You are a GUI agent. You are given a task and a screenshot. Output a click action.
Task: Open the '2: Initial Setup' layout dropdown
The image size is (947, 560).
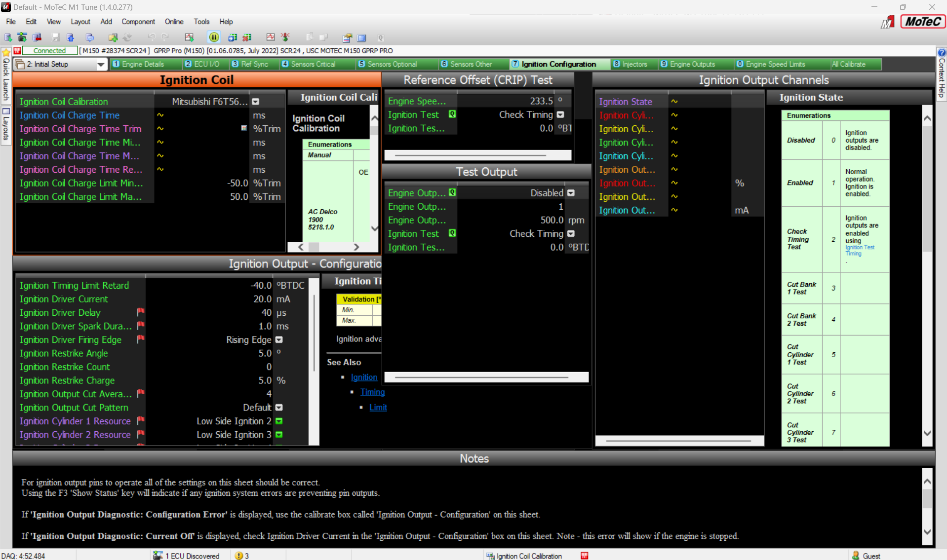click(x=101, y=64)
